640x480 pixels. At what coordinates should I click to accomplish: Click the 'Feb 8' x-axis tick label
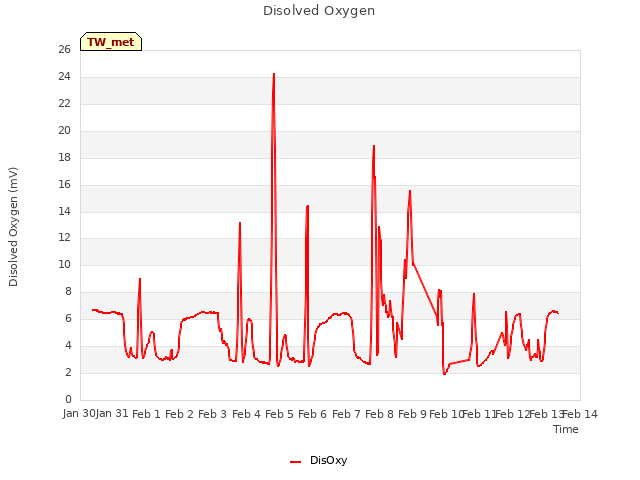(x=379, y=414)
